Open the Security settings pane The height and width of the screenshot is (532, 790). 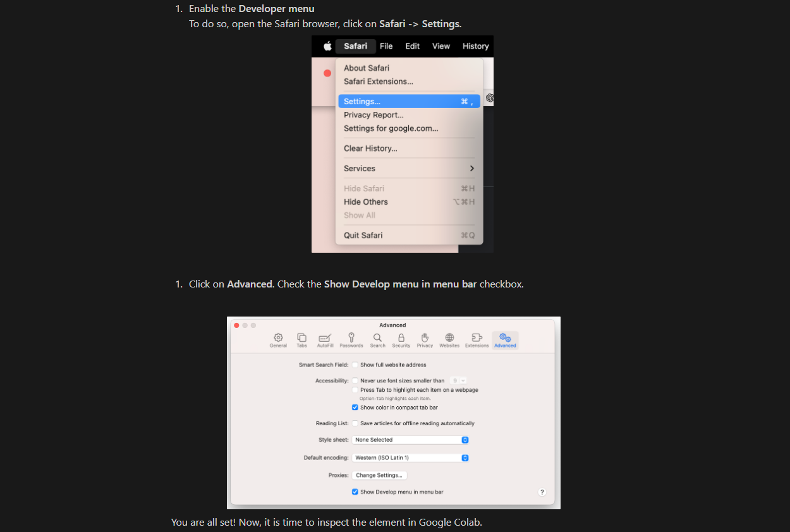pyautogui.click(x=401, y=341)
